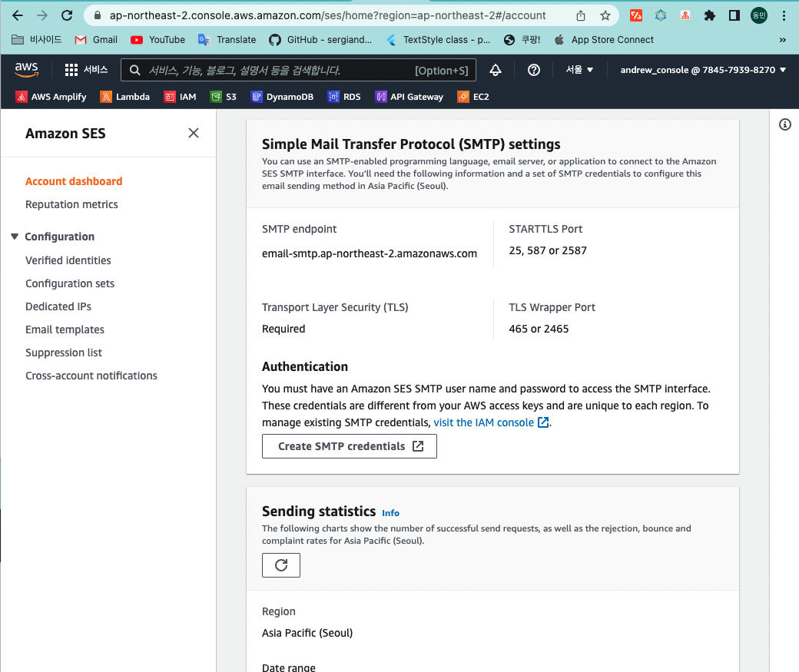The width and height of the screenshot is (799, 672).
Task: Click the Required value under Transport Layer Security
Action: (283, 329)
